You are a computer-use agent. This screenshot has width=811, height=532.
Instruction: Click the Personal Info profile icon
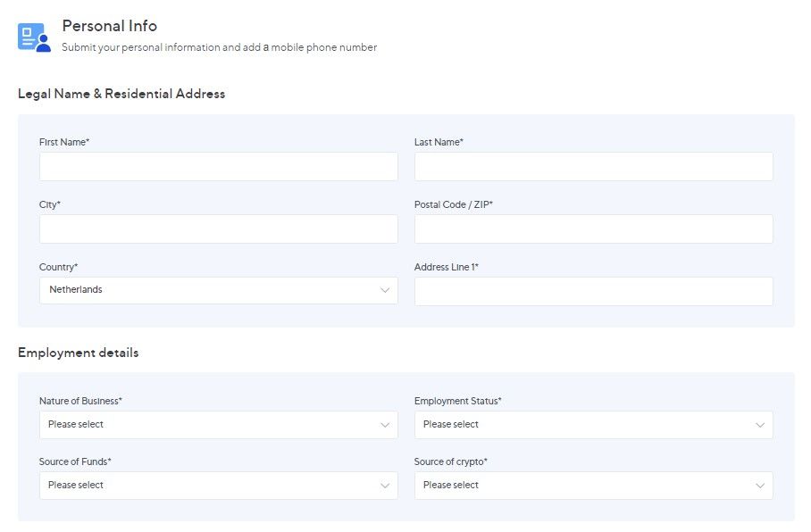coord(34,37)
